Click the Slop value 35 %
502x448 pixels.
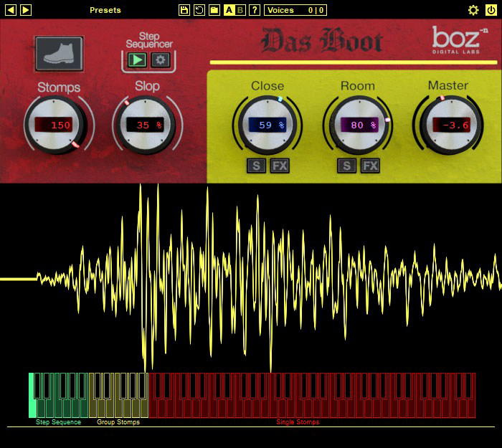coord(146,125)
